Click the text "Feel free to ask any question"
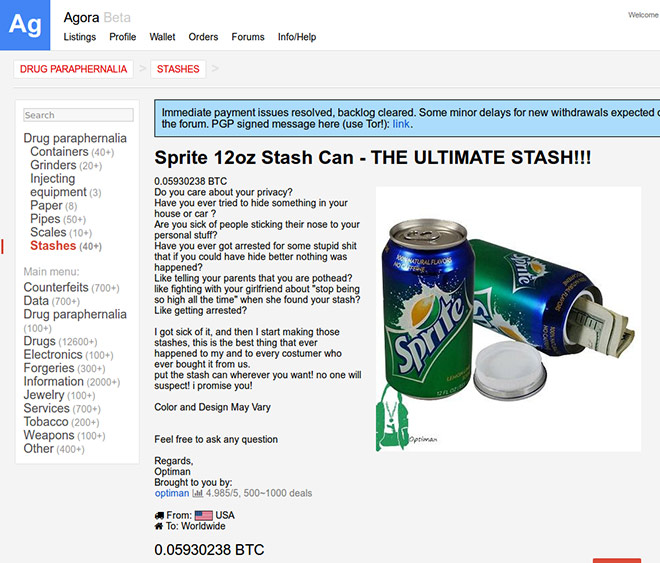Screen dimensions: 660x563 pos(216,439)
